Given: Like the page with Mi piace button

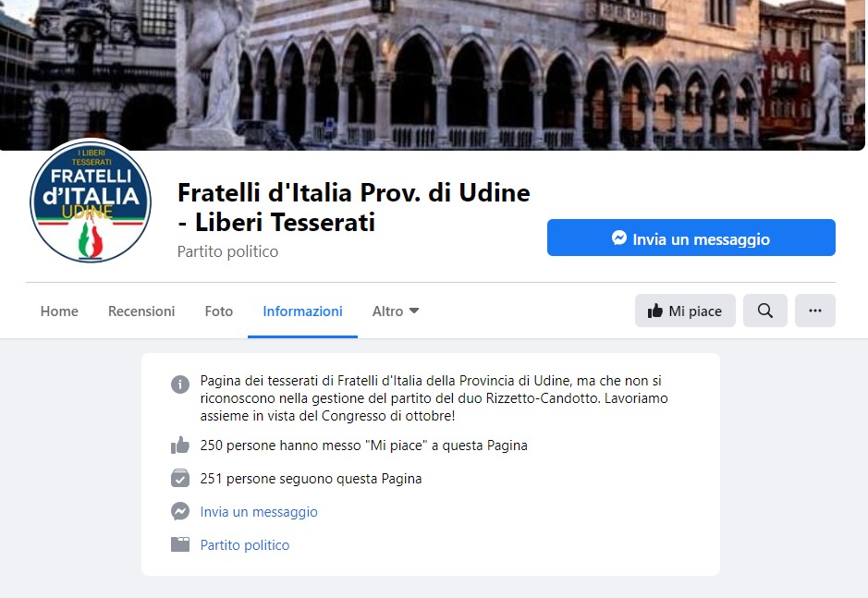Looking at the screenshot, I should coord(685,311).
